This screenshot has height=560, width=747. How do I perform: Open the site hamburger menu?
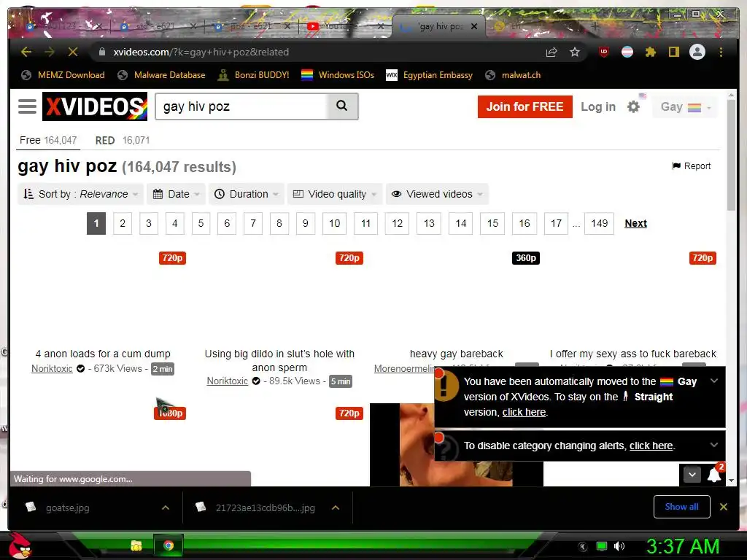(27, 106)
